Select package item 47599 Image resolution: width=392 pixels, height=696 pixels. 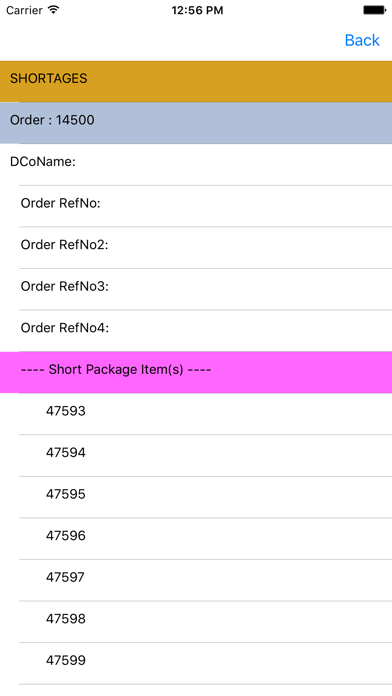(196, 663)
